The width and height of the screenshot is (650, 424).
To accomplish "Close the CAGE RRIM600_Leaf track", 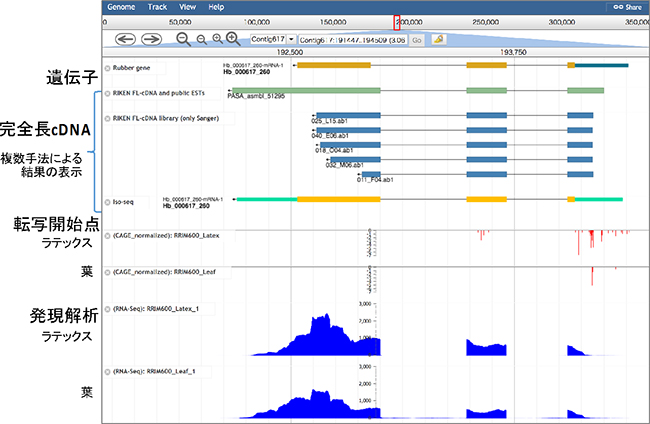I will (107, 272).
